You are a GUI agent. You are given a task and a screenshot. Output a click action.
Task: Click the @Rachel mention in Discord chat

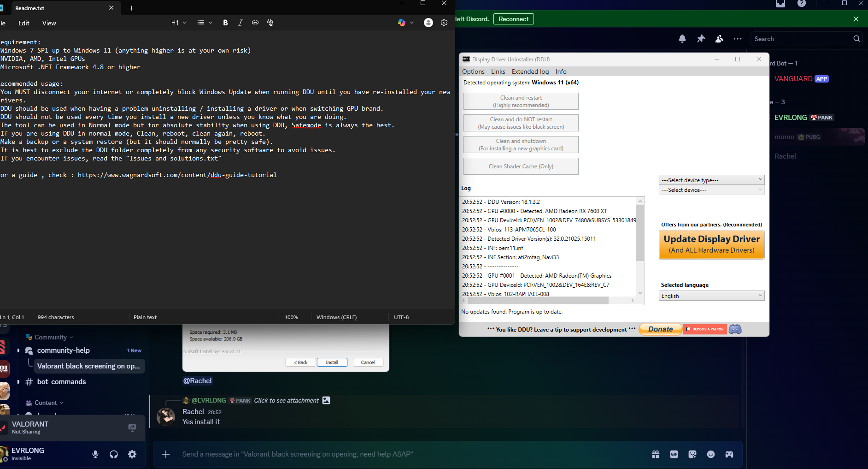coord(198,381)
